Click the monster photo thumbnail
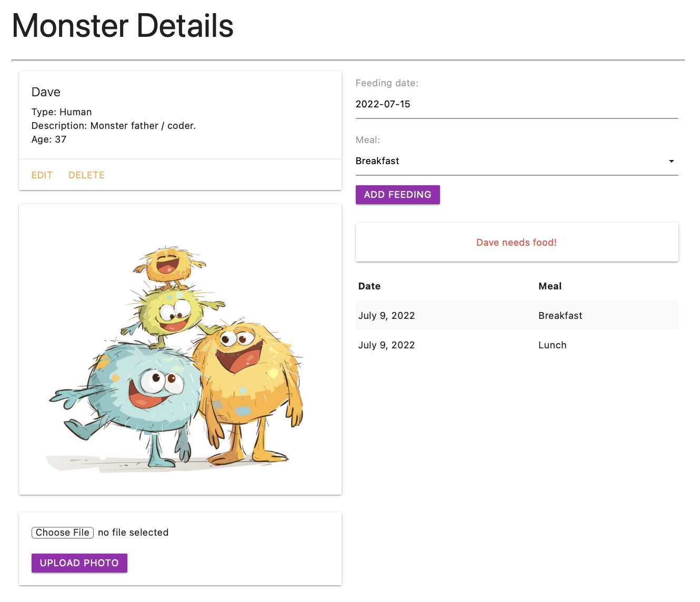 click(180, 349)
